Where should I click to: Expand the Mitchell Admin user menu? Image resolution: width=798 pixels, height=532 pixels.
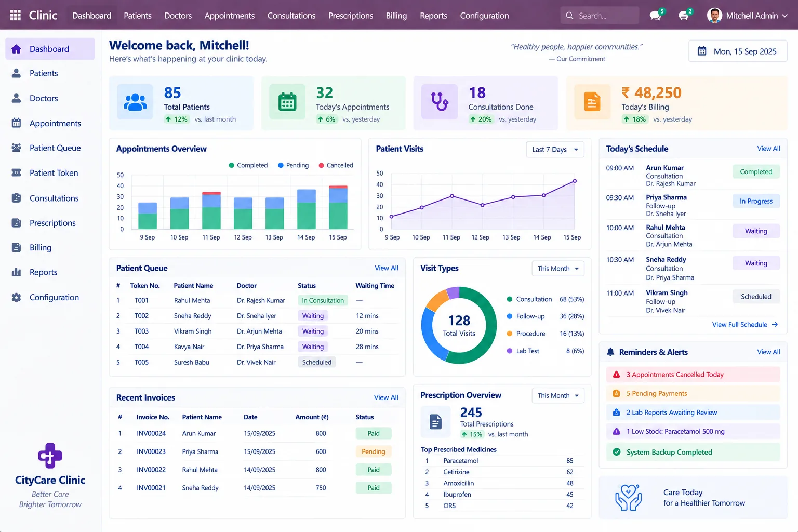(748, 16)
